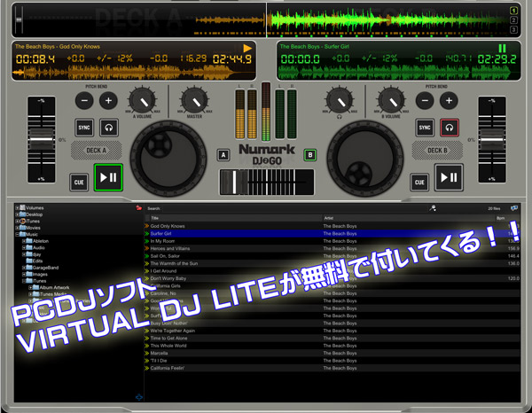The height and width of the screenshot is (413, 532).
Task: Click into the Search field
Action: coord(293,208)
